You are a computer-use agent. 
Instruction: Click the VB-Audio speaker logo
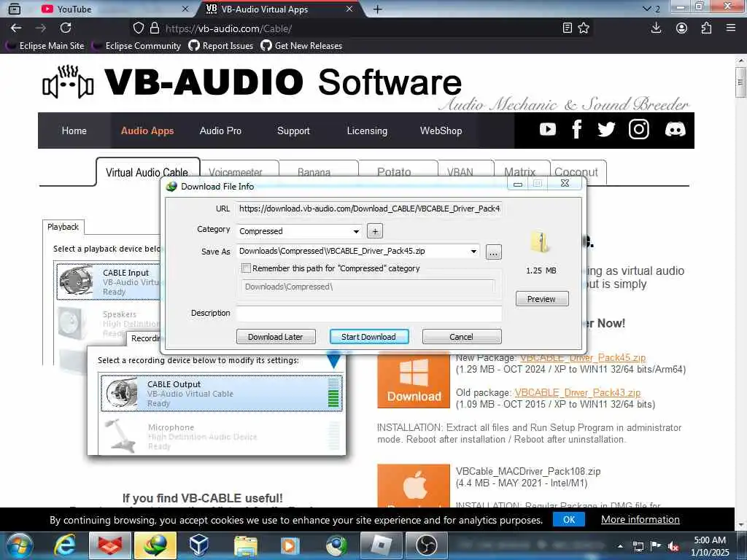(68, 82)
